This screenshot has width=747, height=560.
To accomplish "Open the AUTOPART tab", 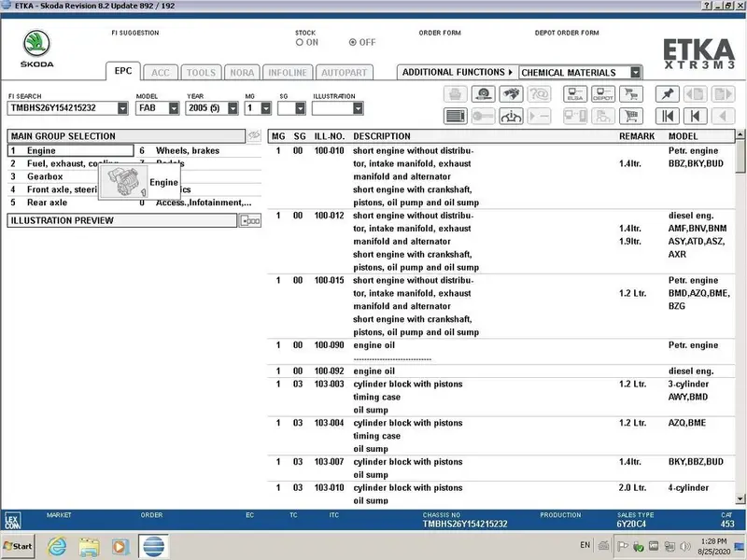I will [344, 73].
